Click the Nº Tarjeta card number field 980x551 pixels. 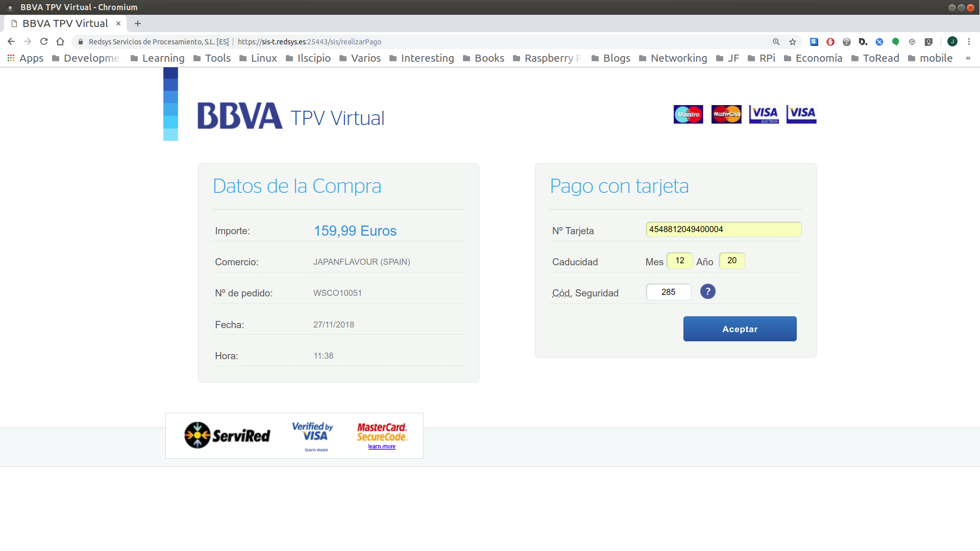[723, 230]
